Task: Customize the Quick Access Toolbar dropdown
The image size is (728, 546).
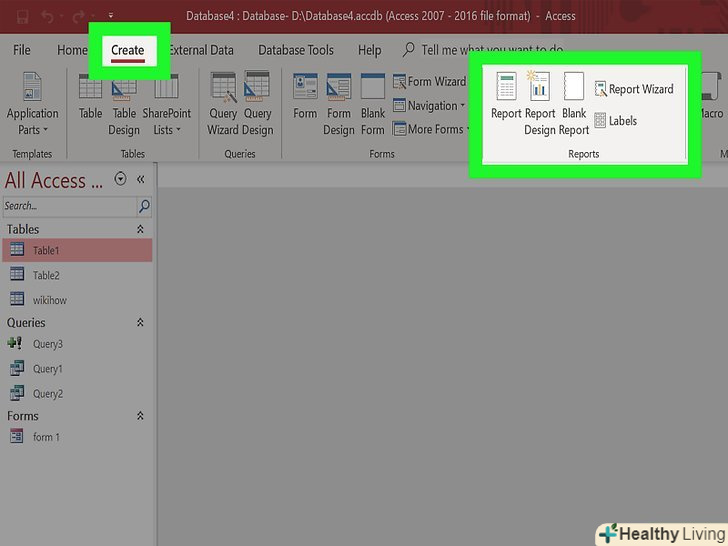Action: (110, 16)
